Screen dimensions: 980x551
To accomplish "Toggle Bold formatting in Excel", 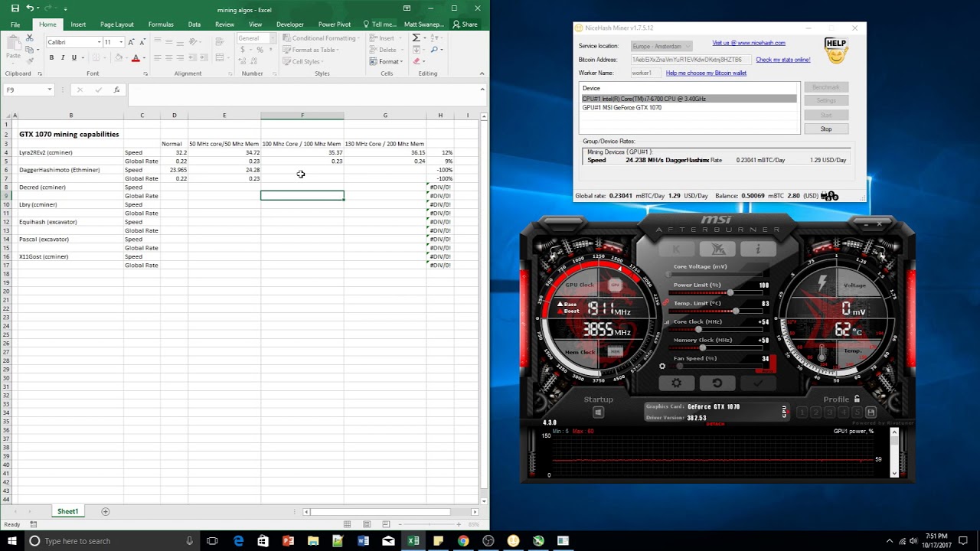I will click(51, 57).
